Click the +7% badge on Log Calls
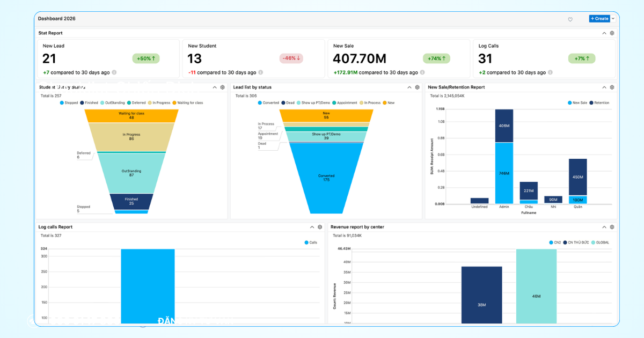 (x=582, y=58)
